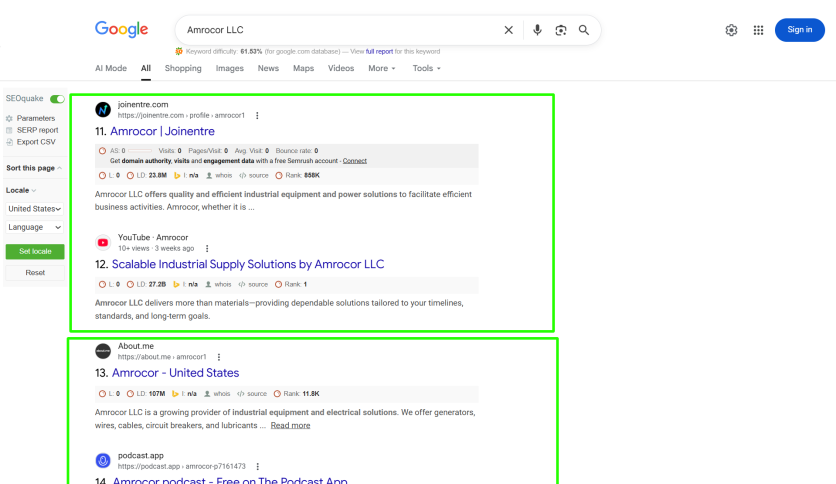This screenshot has width=836, height=484.
Task: Open three-dot menu for podcast.app result
Action: pos(258,466)
